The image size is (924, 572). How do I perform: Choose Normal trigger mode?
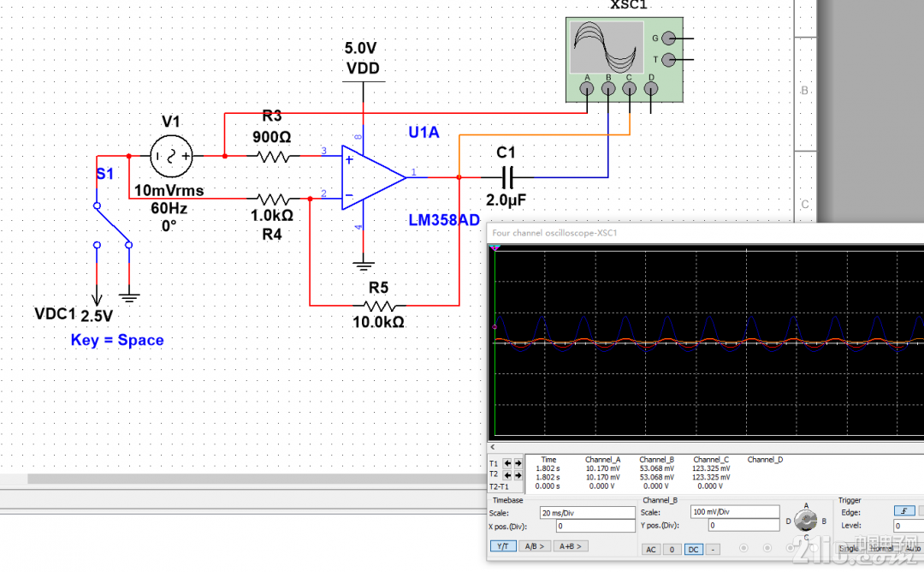(882, 548)
